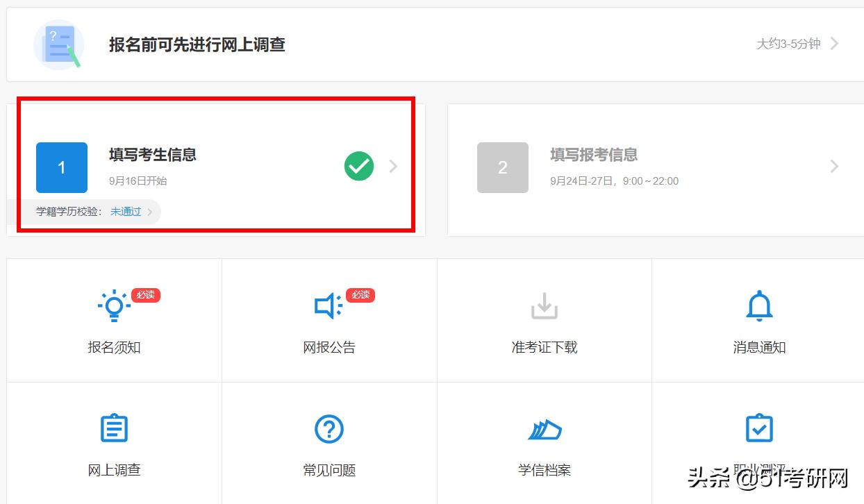Click 9月24日-27日，9:00～22:00 schedule text
Image resolution: width=864 pixels, height=504 pixels.
point(614,181)
